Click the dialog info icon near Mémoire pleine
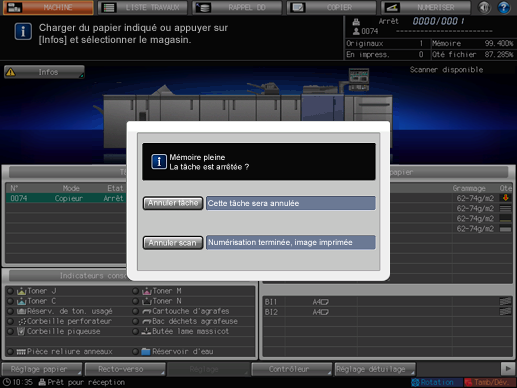 point(159,162)
